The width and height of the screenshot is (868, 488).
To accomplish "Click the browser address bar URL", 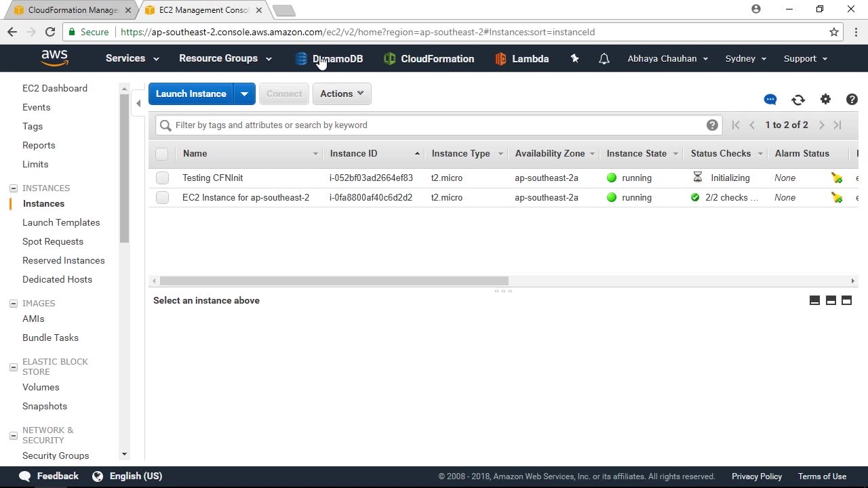I will coord(357,32).
